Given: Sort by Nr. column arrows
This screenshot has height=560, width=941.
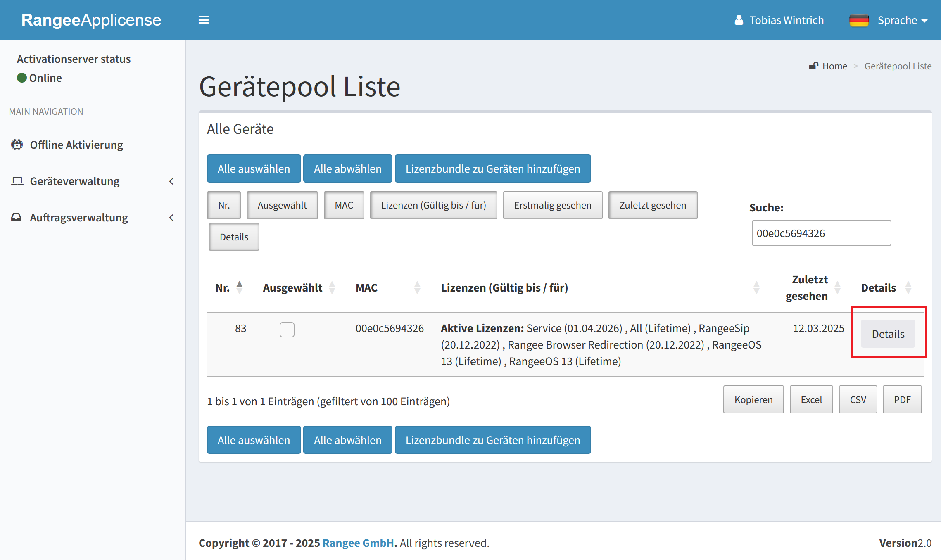Looking at the screenshot, I should 240,287.
